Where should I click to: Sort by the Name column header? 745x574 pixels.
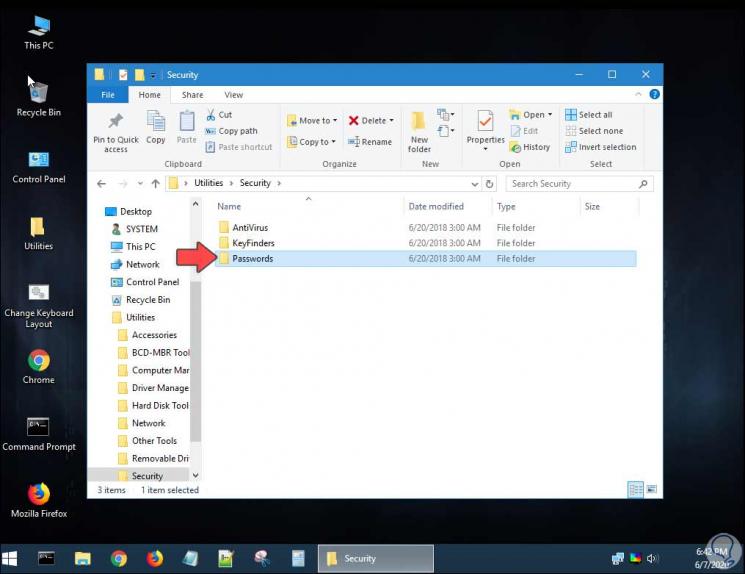[229, 206]
